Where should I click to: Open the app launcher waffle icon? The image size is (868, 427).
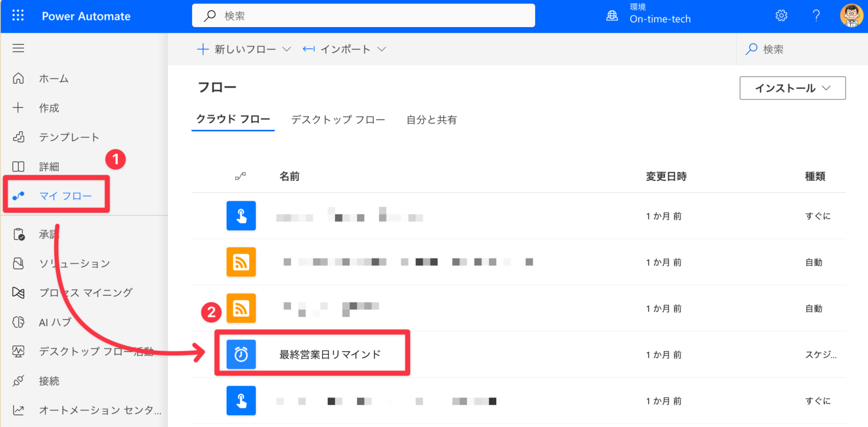(x=18, y=16)
